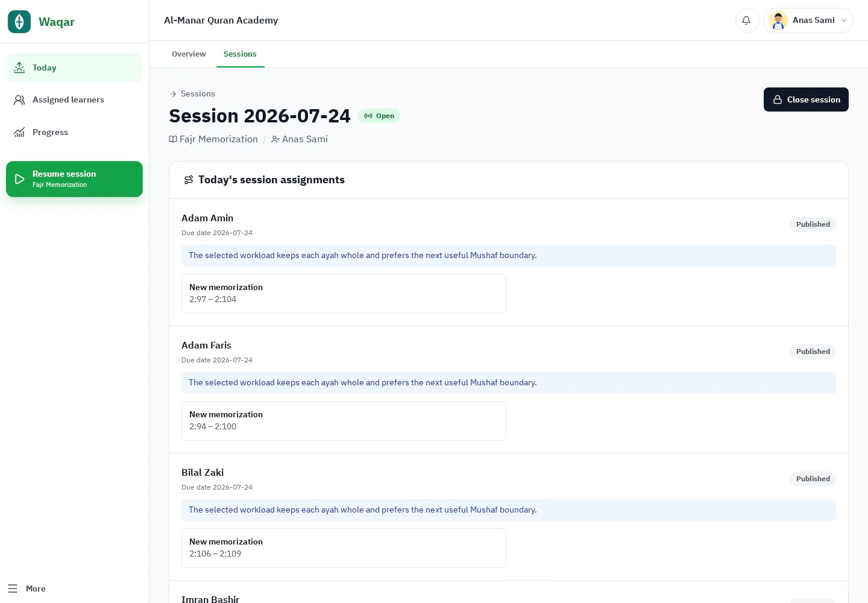Click the Assigned learners people icon
This screenshot has width=868, height=603.
(x=19, y=100)
